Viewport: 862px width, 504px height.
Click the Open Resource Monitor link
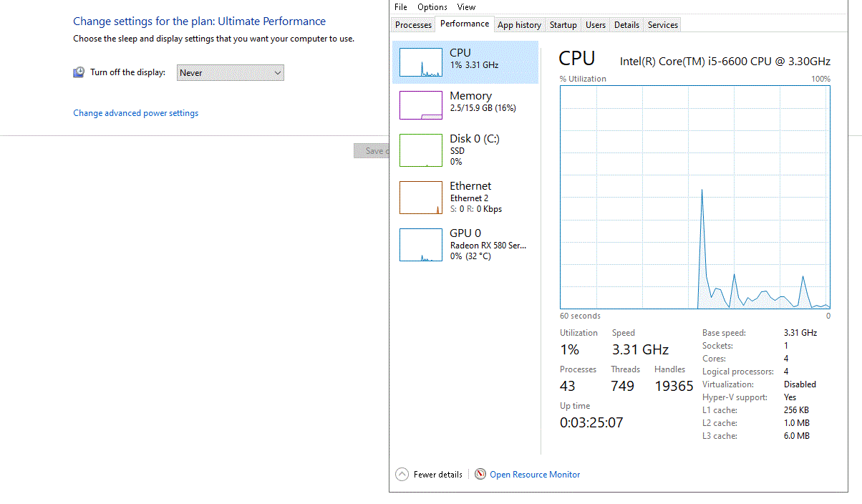click(x=535, y=474)
